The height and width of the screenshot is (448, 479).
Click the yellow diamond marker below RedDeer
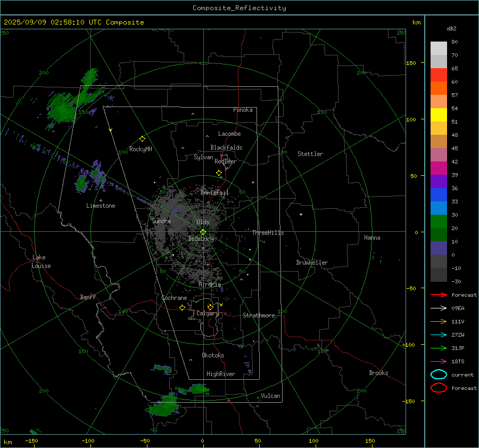[219, 173]
